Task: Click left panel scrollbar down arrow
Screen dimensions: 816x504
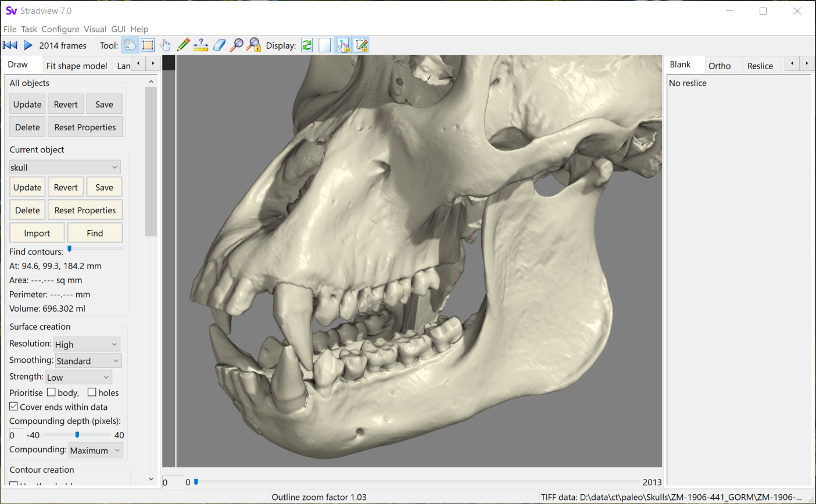Action: tap(151, 479)
